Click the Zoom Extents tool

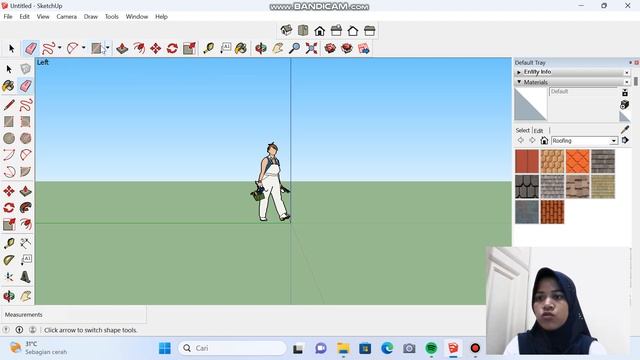click(311, 49)
